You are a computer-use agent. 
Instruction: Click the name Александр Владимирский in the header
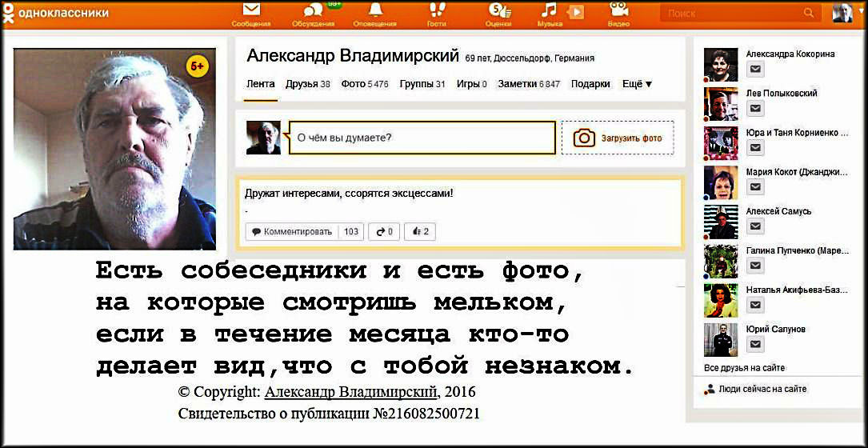click(x=353, y=56)
